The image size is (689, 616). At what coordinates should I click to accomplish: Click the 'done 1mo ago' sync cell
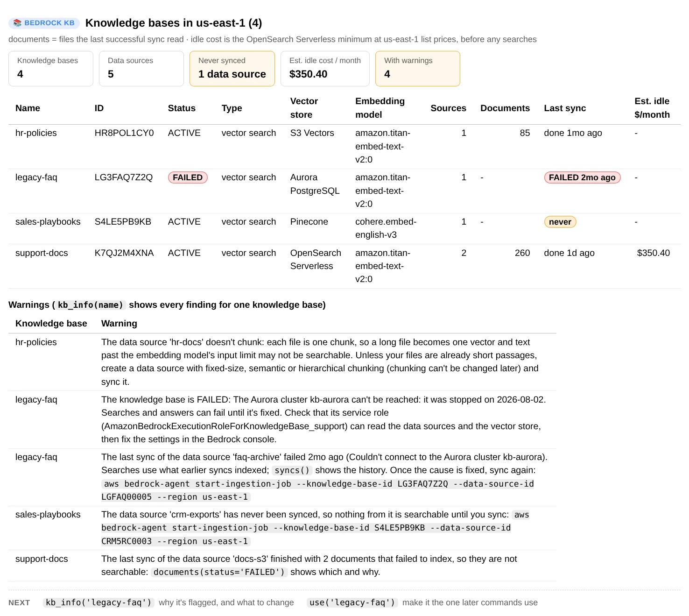[x=573, y=133]
